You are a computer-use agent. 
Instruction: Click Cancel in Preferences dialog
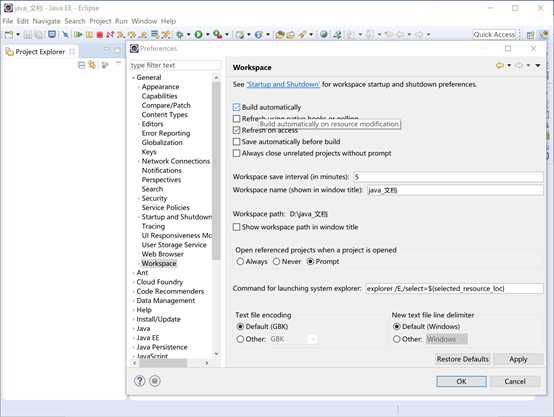click(515, 381)
